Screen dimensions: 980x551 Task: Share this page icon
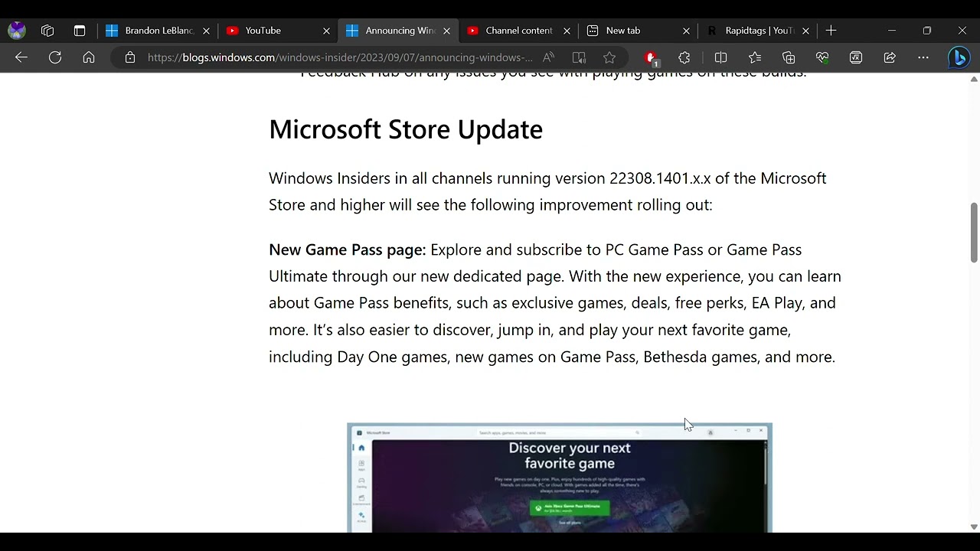[x=890, y=57]
